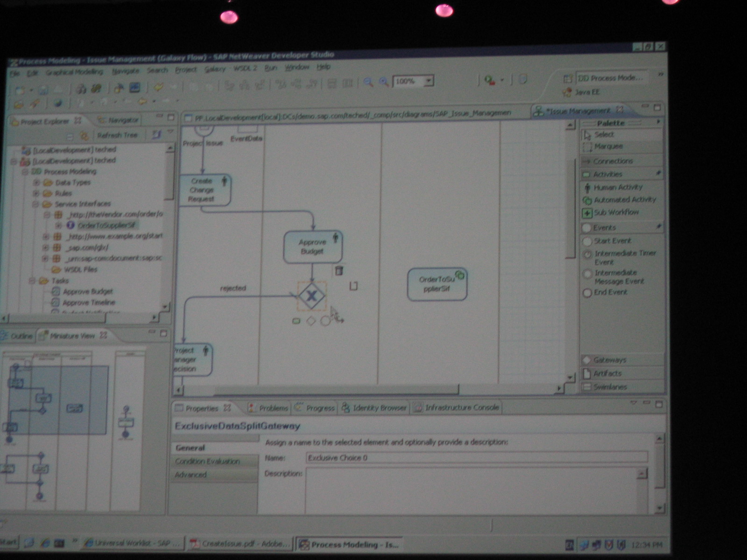Switch to the Navigator tab
The height and width of the screenshot is (560, 747).
[x=118, y=120]
